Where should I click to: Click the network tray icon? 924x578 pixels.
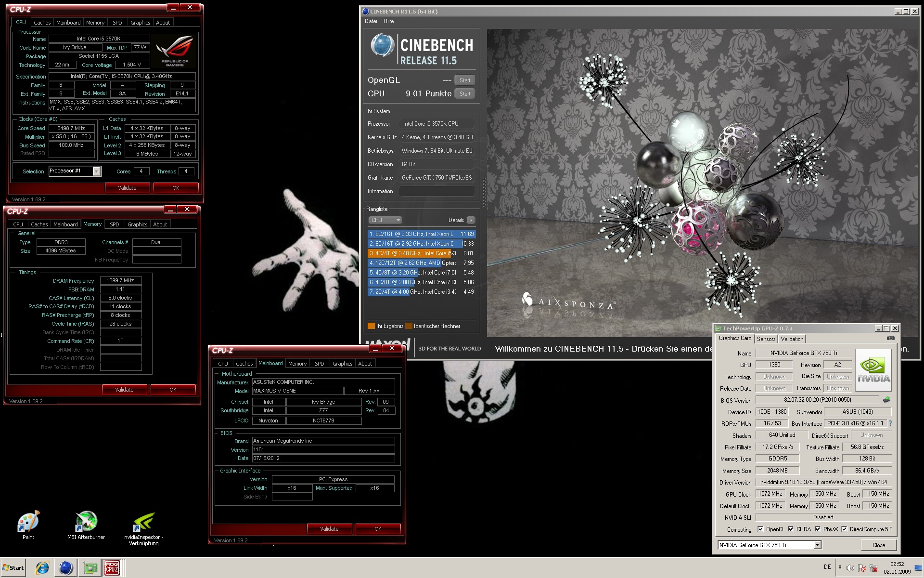pyautogui.click(x=873, y=568)
